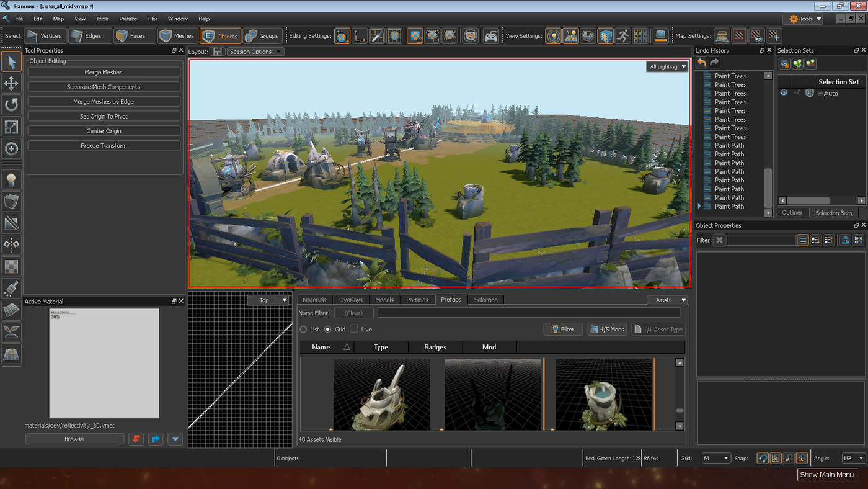This screenshot has width=868, height=489.
Task: Click the binary digits icon in Object Properties
Action: pos(858,240)
